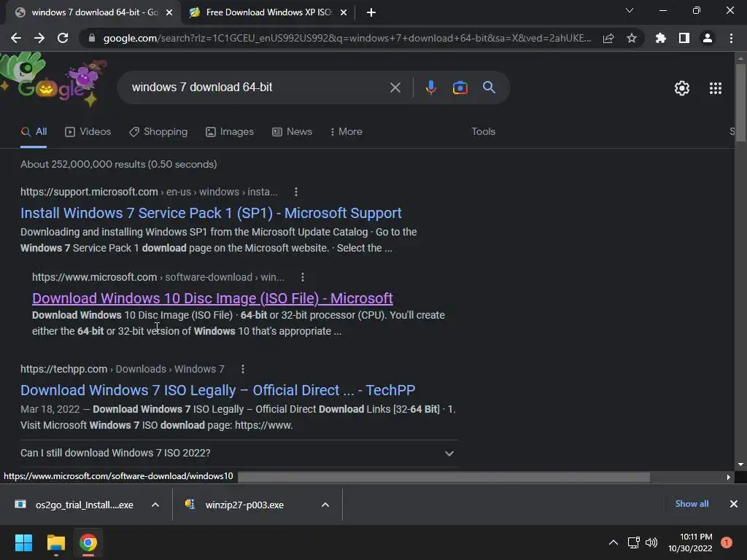Open Google quick settings gear
Screen dimensions: 747x560
[682, 88]
